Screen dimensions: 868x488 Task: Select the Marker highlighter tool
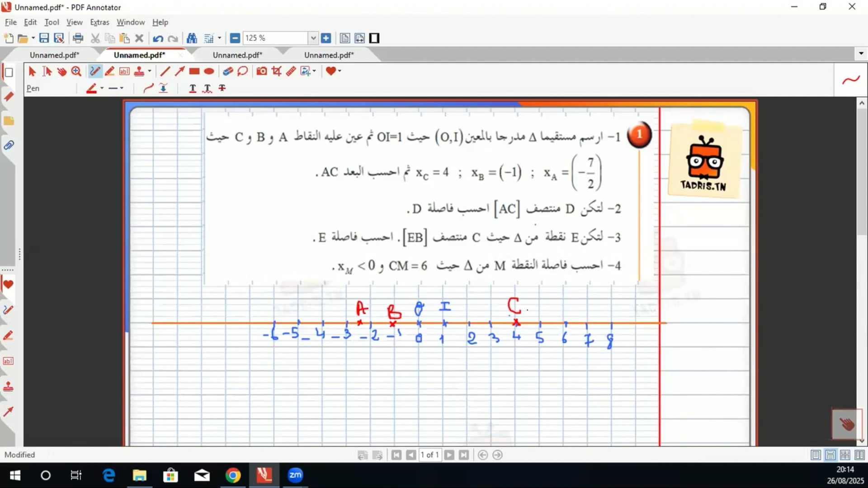tap(109, 71)
